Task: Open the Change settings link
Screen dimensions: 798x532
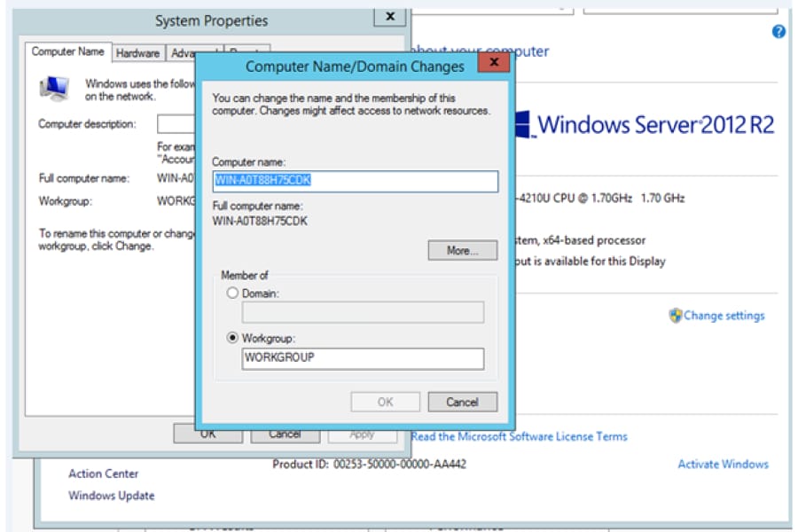Action: 724,316
